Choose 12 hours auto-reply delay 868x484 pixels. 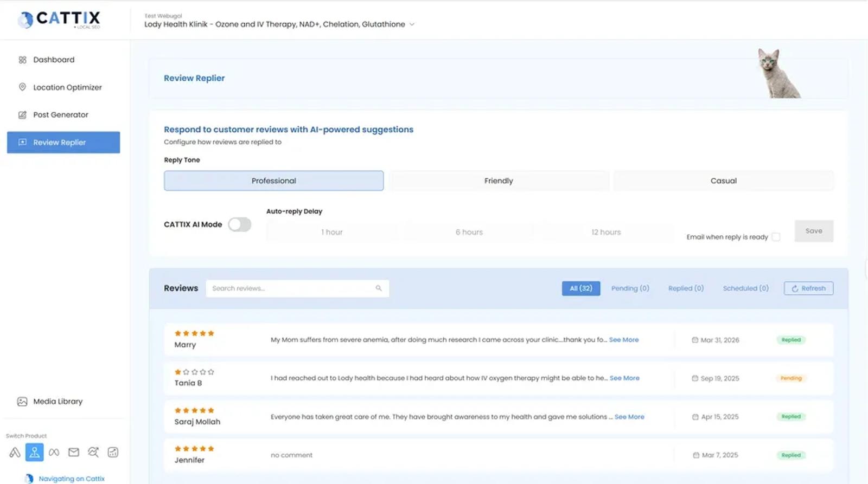click(606, 232)
